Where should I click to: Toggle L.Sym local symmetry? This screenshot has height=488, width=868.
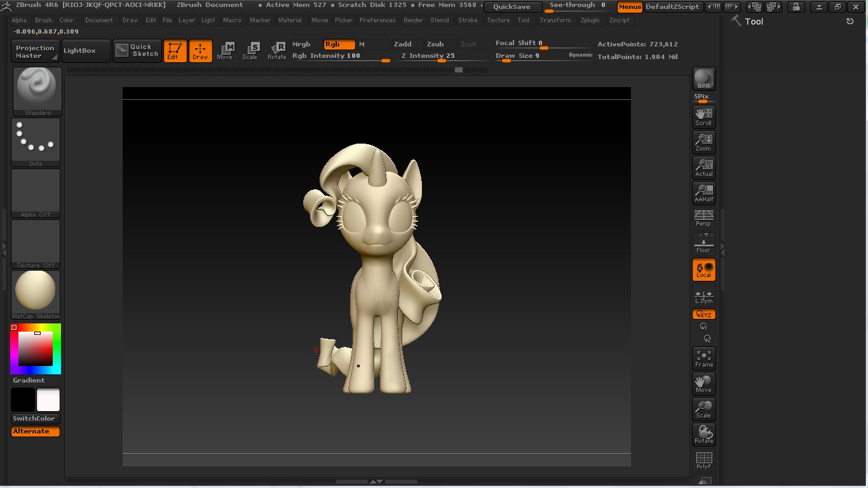703,297
